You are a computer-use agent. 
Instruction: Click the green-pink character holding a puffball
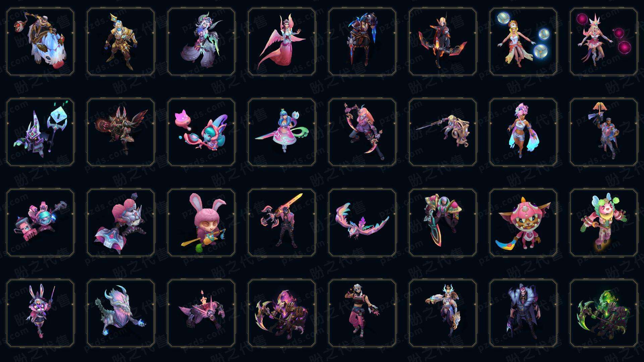click(604, 223)
